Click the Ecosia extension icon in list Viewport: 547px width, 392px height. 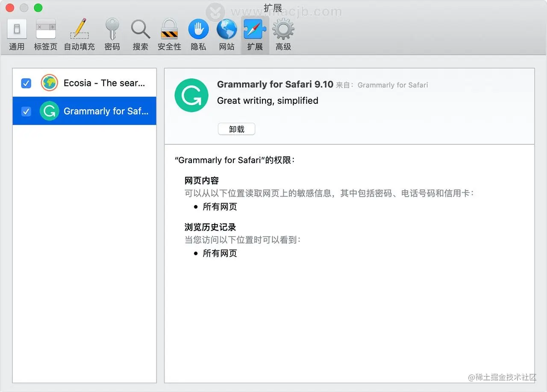coord(50,83)
